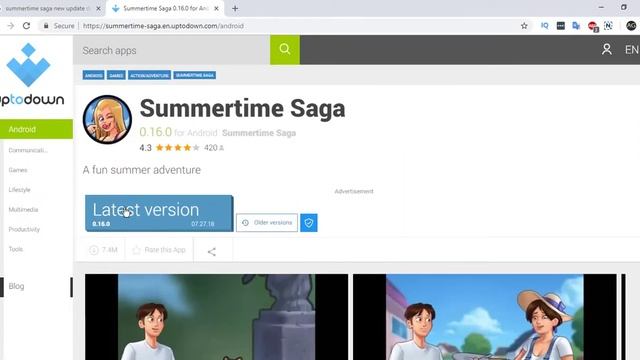Viewport: 640px width, 360px height.
Task: Click the ANDROID breadcrumb tag
Action: coord(93,76)
